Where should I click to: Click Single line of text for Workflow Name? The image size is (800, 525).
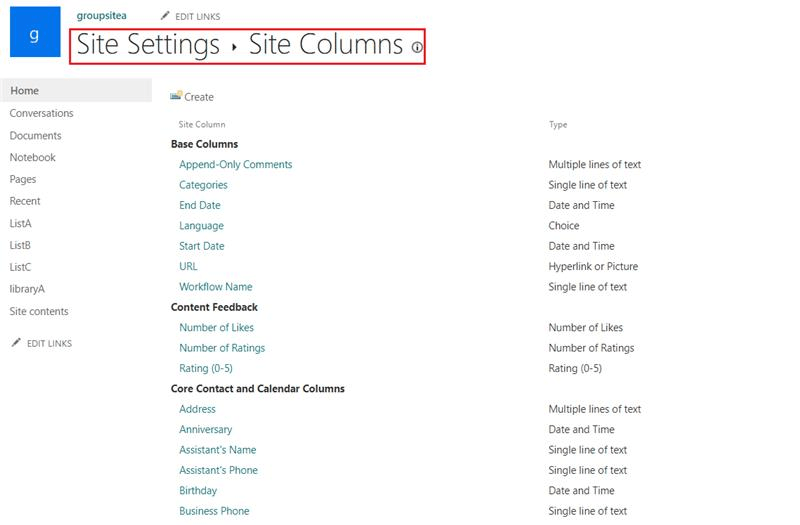click(x=588, y=287)
